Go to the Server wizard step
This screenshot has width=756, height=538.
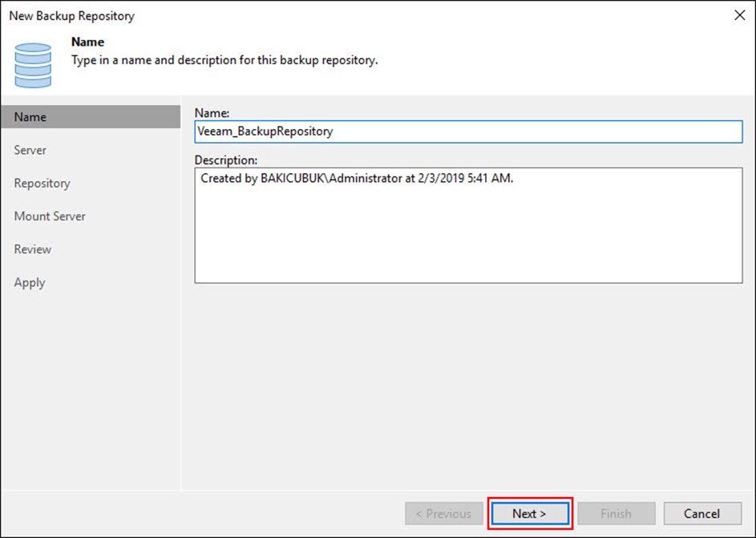coord(30,150)
